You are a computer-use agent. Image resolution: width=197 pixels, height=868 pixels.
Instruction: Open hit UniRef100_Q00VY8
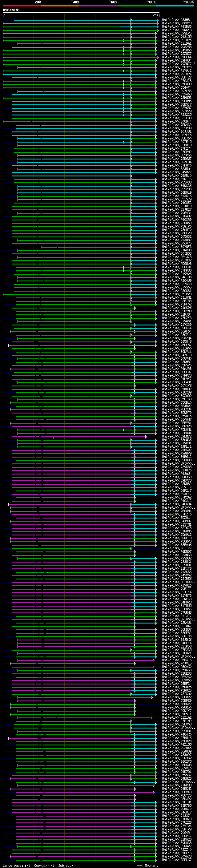(177, 23)
